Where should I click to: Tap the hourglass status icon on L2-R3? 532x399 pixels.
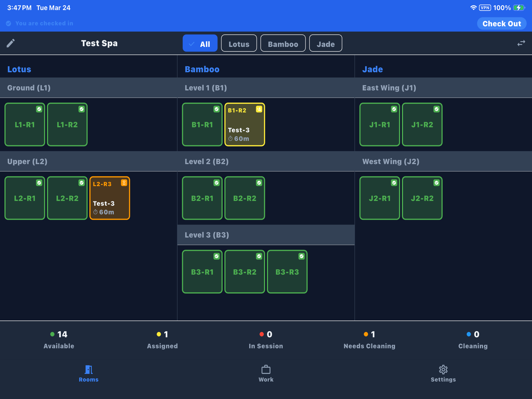point(124,183)
